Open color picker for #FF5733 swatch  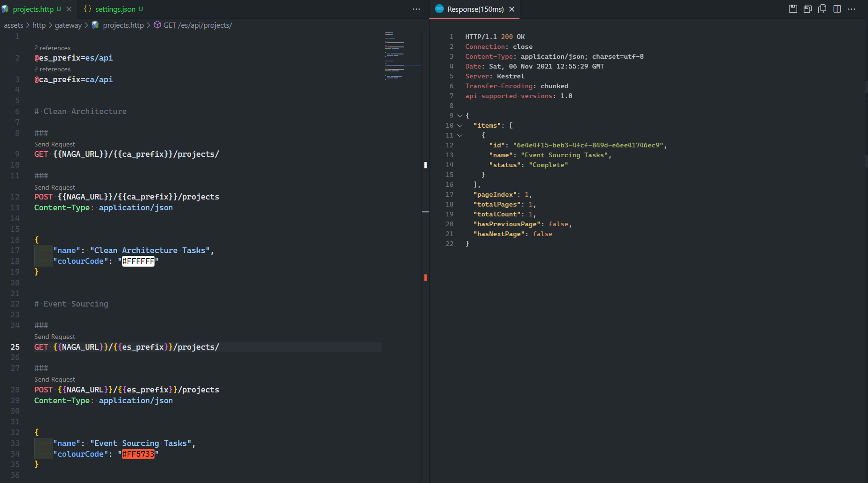pyautogui.click(x=138, y=454)
